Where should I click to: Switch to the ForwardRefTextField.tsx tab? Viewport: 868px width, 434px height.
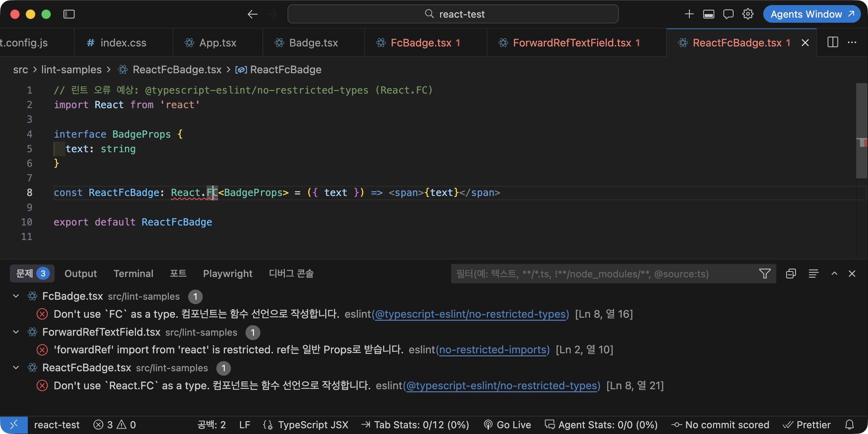coord(576,43)
